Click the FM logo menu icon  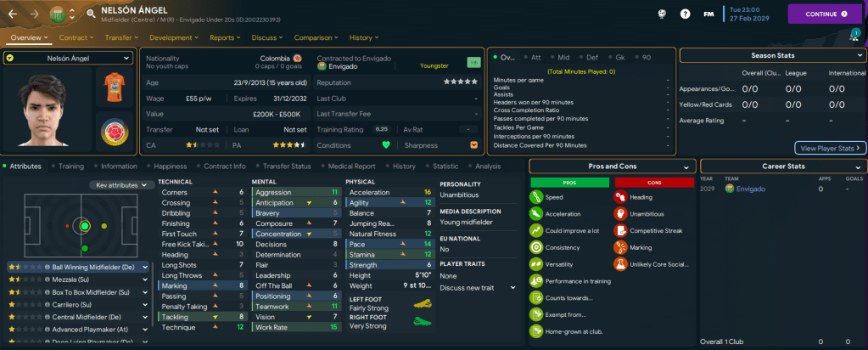coord(708,14)
